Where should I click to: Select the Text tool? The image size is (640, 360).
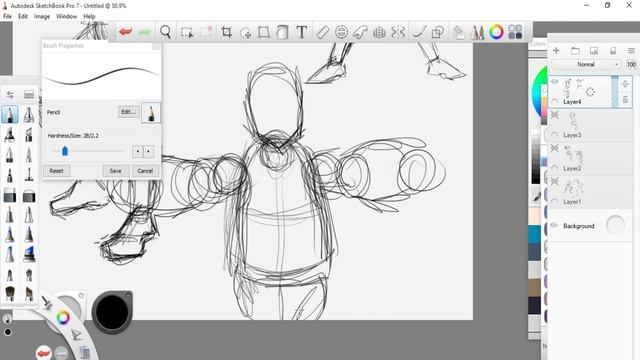point(302,32)
